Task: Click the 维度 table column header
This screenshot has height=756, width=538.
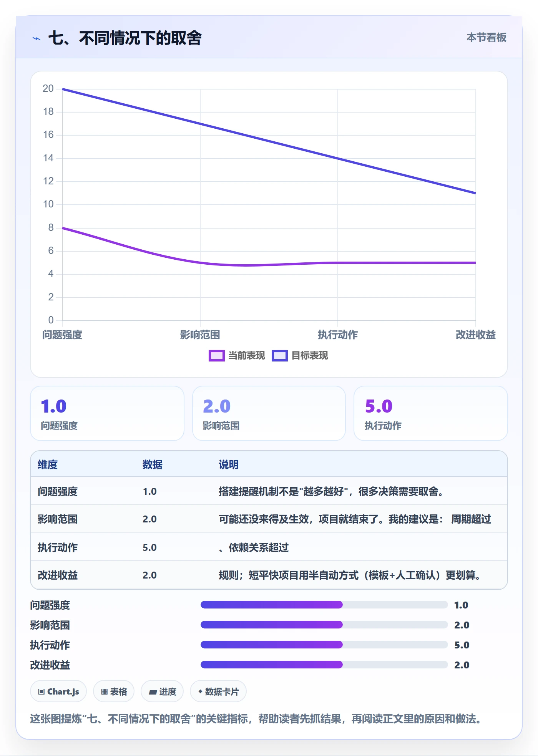Action: tap(48, 464)
